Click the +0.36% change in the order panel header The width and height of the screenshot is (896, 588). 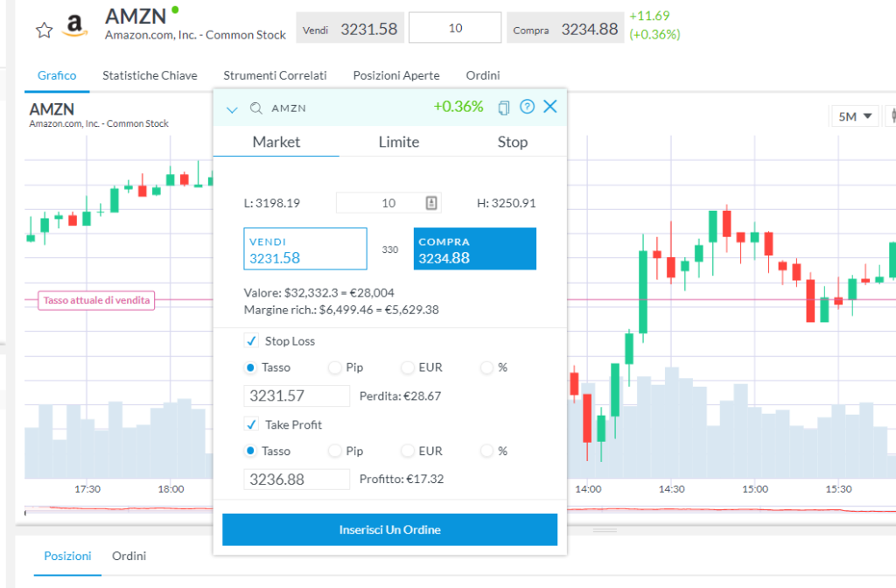coord(458,107)
